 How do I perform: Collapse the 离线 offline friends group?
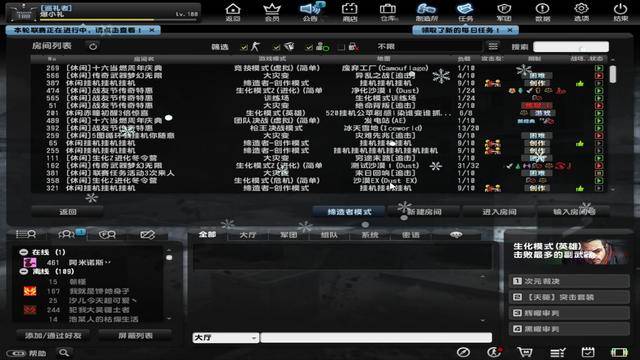point(24,271)
